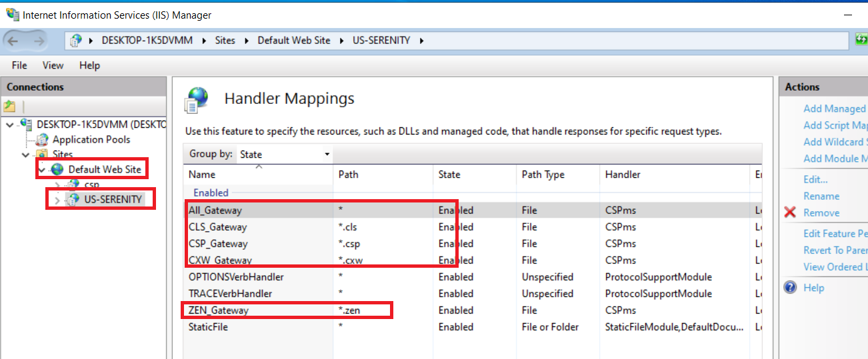
Task: Open dropdown arrow after Sites breadcrumb
Action: [x=246, y=41]
